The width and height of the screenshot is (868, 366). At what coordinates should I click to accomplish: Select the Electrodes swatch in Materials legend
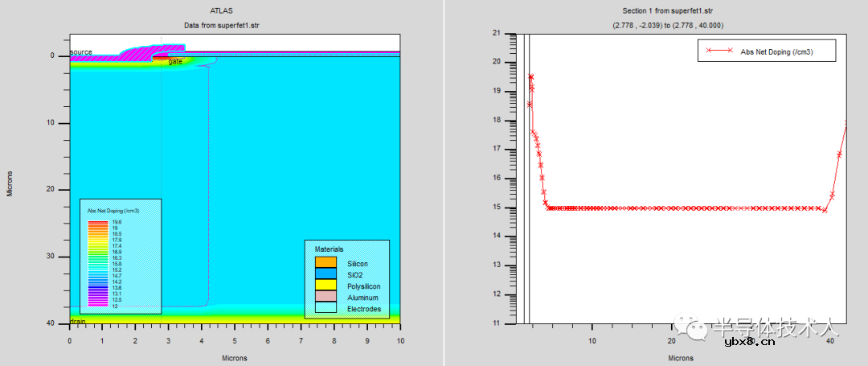point(325,308)
